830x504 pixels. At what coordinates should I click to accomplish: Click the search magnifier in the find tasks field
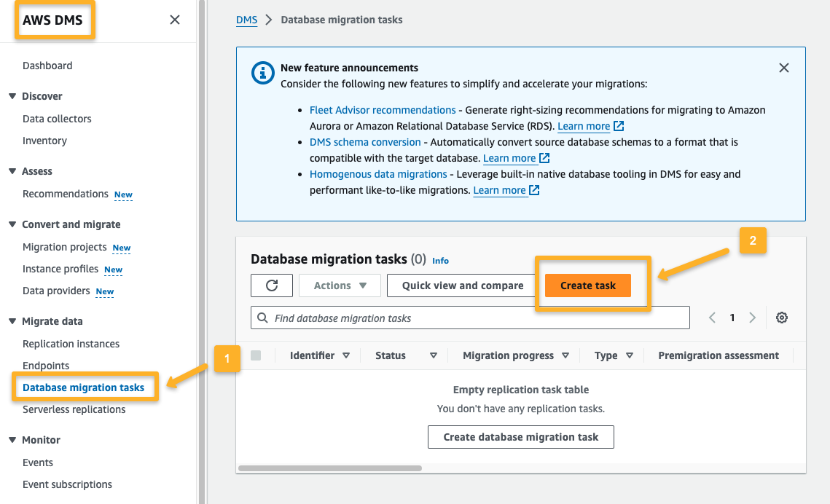coord(262,317)
